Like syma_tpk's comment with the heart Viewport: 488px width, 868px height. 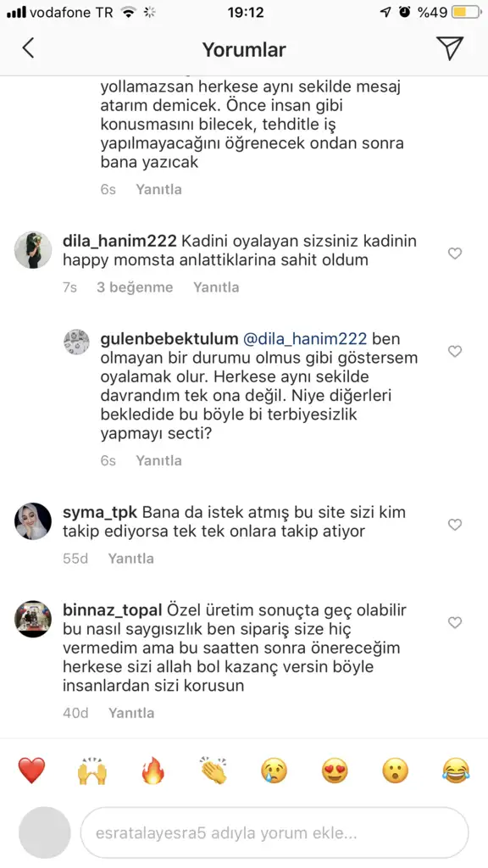click(x=455, y=525)
